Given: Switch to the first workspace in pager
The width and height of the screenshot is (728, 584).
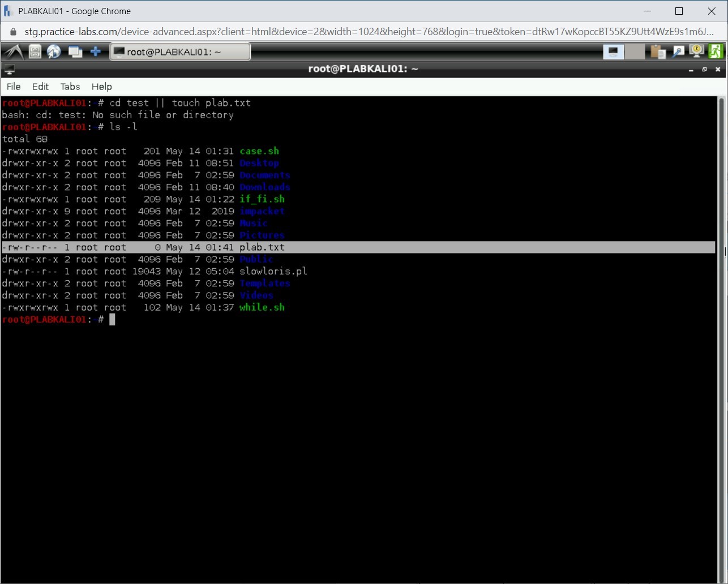Looking at the screenshot, I should (613, 52).
